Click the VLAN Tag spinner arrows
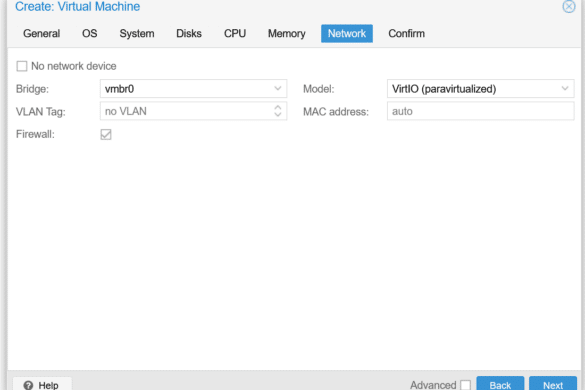585x390 pixels. pyautogui.click(x=278, y=111)
